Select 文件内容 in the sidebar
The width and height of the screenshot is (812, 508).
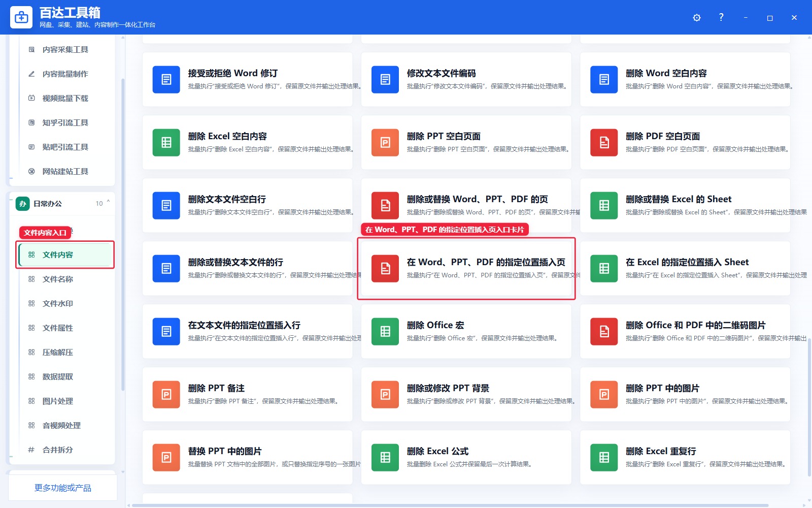(65, 255)
